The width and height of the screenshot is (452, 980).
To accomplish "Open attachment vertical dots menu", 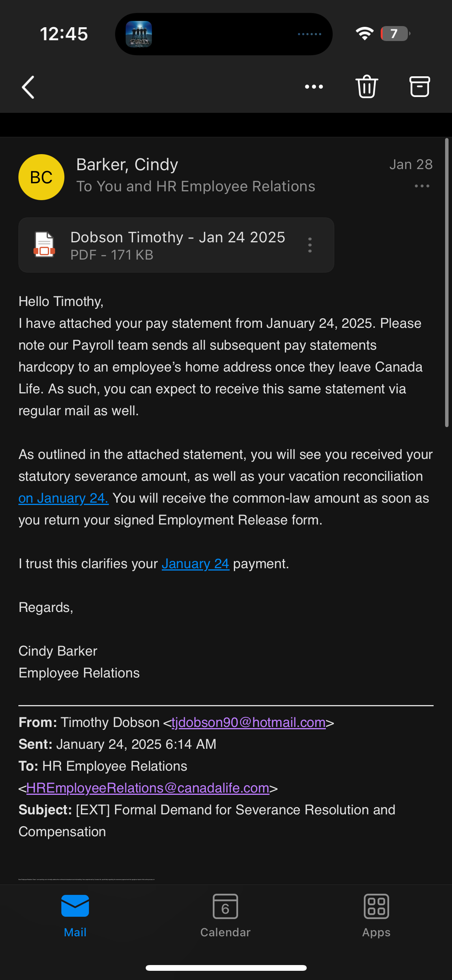I will tap(310, 245).
